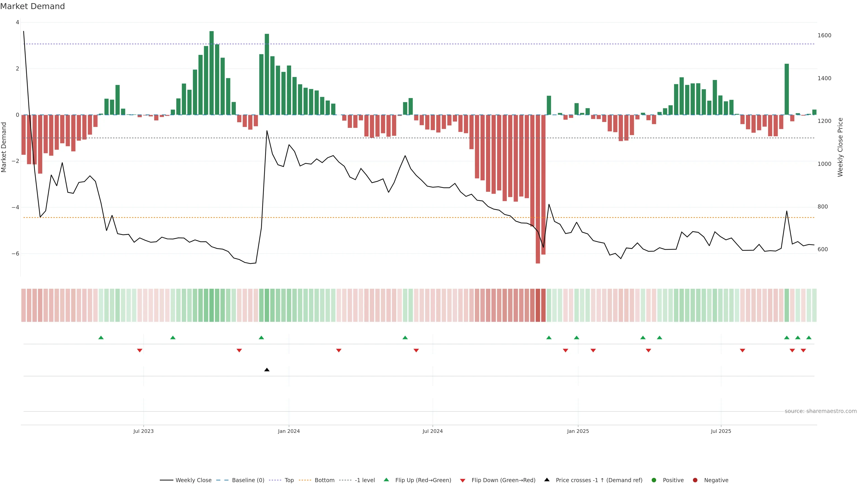Click the Weekly Close Price axis title
The width and height of the screenshot is (868, 488).
tap(840, 147)
